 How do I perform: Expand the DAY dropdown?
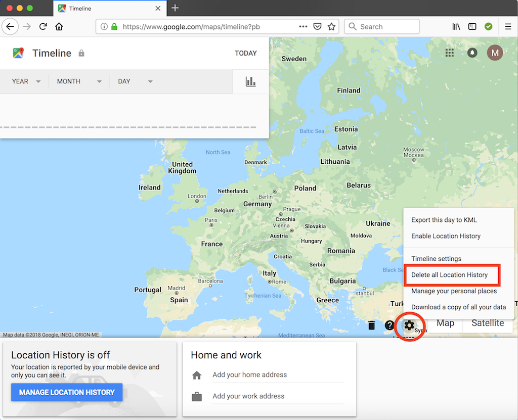(135, 81)
